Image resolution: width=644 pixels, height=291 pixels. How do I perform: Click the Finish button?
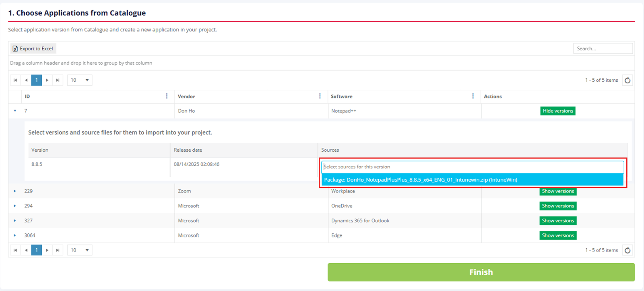tap(481, 272)
